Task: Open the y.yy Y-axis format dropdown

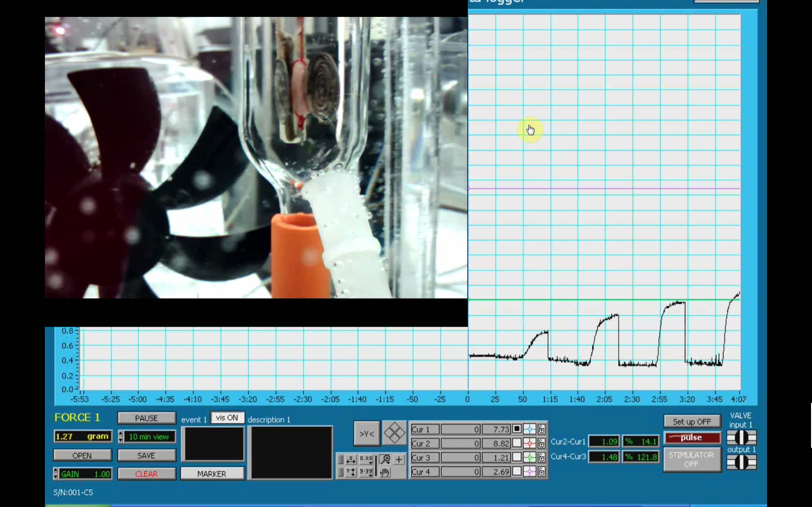Action: 366,472
